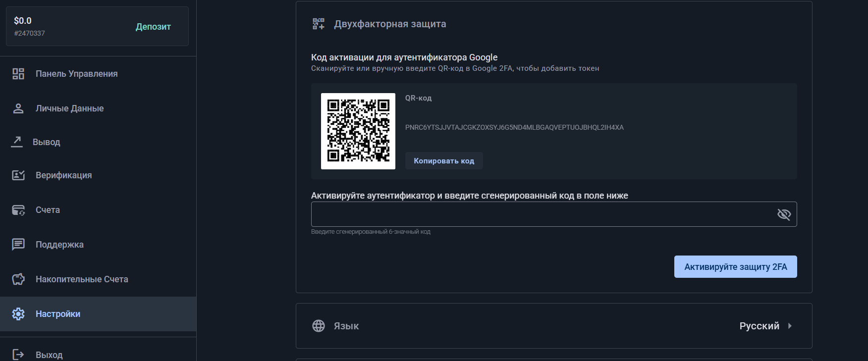Select Настройки in the sidebar
This screenshot has width=868, height=361.
98,314
